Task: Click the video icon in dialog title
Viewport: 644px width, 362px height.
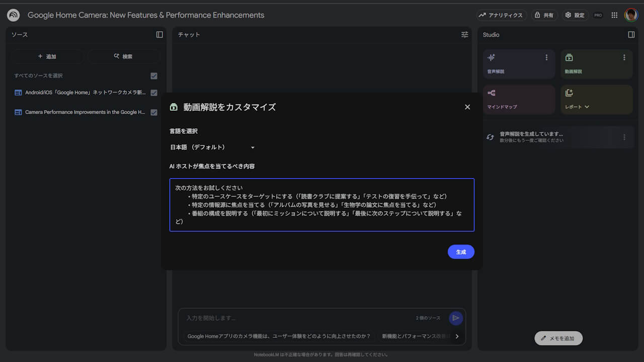Action: [174, 107]
